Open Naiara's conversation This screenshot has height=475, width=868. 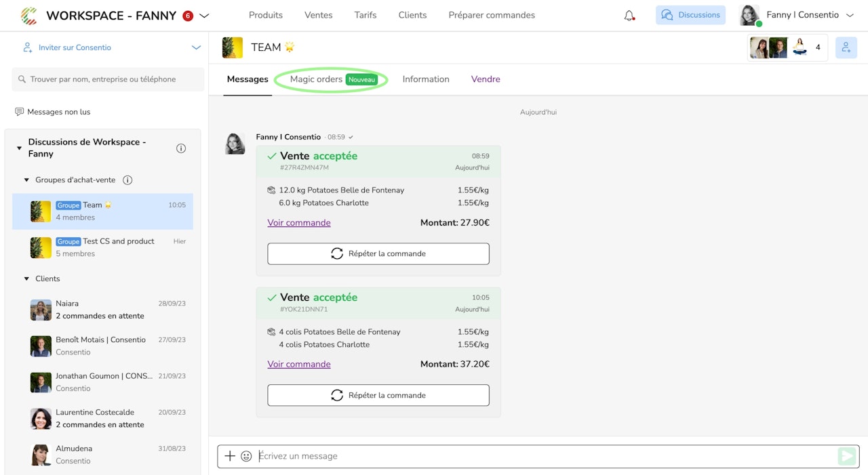tap(102, 310)
